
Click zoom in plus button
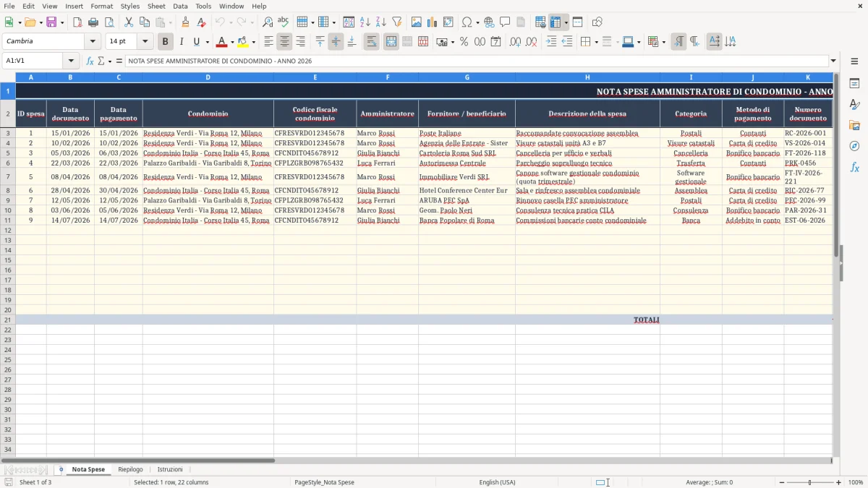point(839,482)
